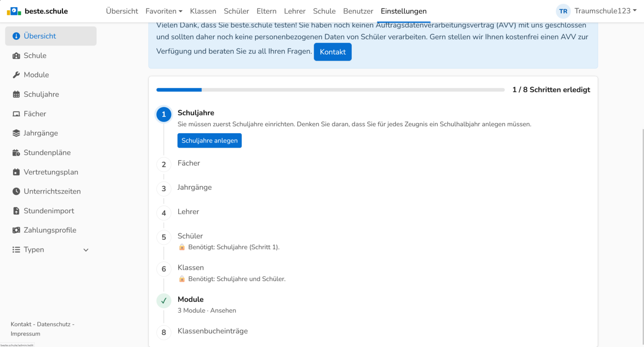This screenshot has width=644, height=347.
Task: Click the Fächer step title
Action: pos(189,163)
